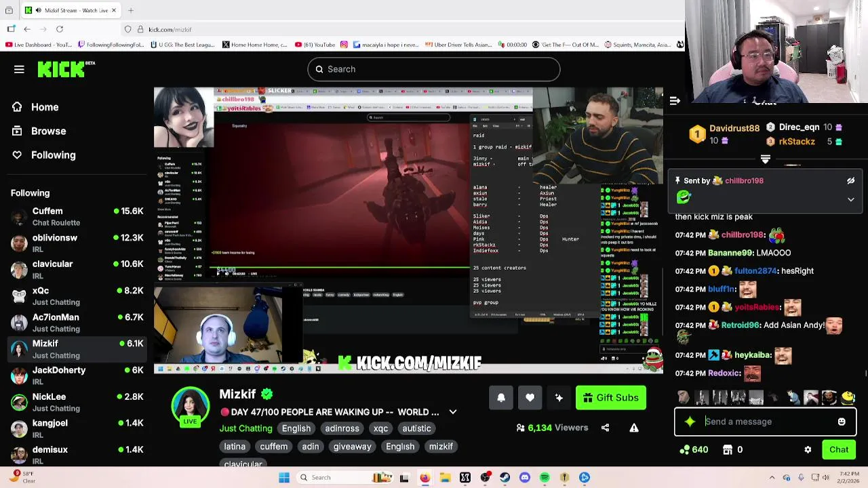Click the sparkle subscribe icon button
The width and height of the screenshot is (868, 488).
559,398
